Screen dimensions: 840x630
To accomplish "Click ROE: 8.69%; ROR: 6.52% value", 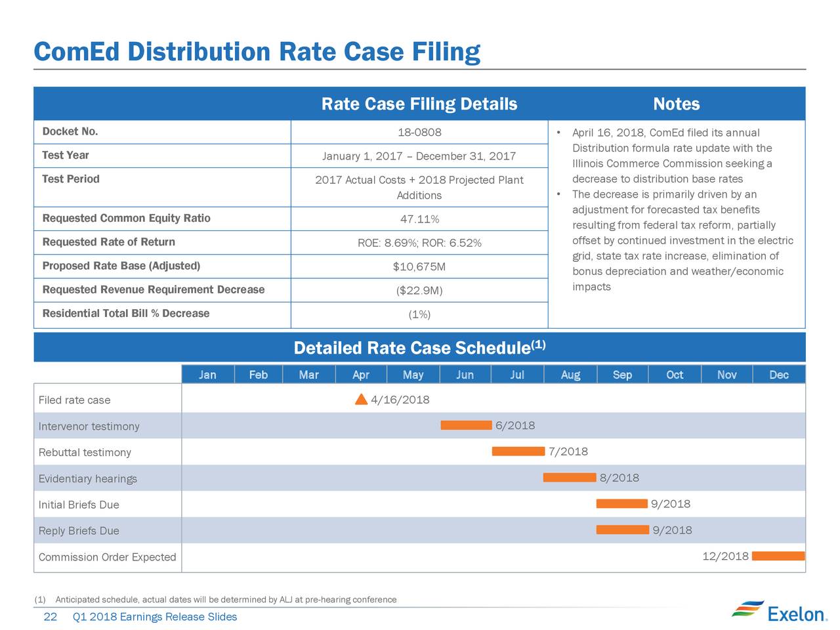I will point(419,243).
